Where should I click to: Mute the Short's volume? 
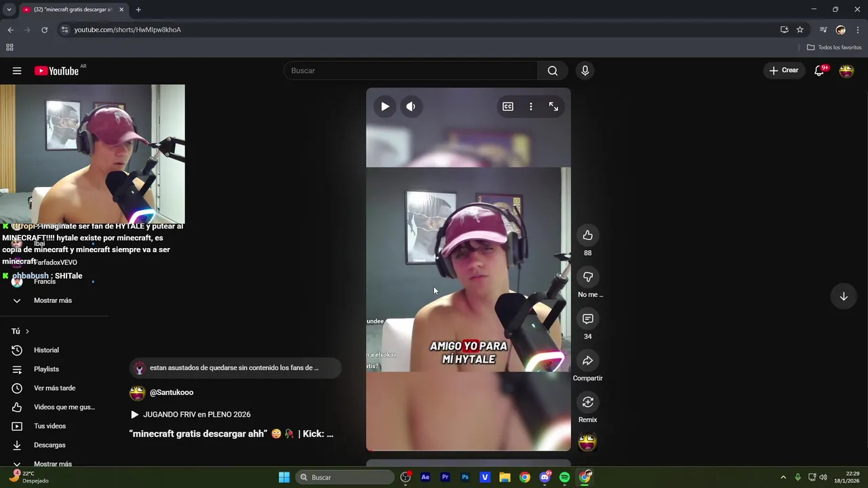[x=411, y=106]
